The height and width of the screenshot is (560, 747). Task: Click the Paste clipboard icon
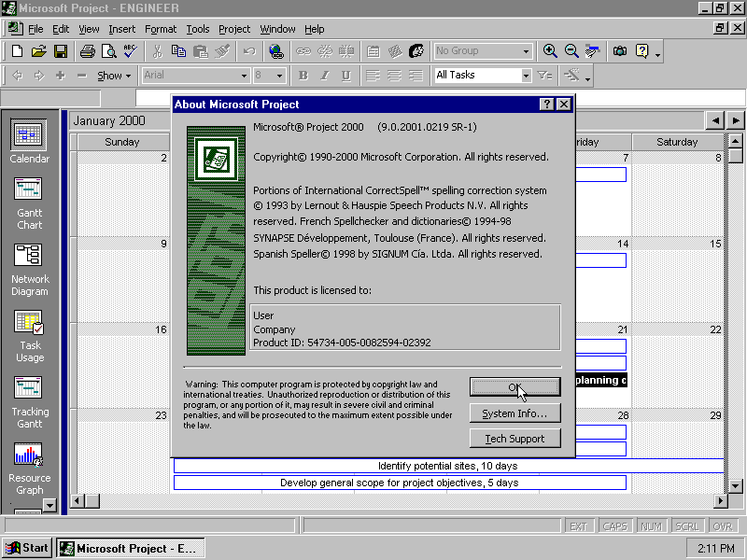point(201,51)
